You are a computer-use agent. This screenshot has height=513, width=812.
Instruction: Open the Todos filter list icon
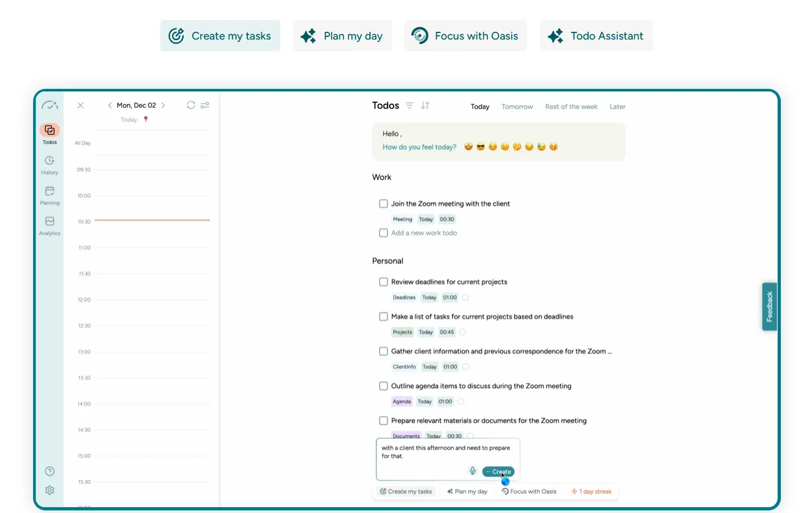pos(410,105)
